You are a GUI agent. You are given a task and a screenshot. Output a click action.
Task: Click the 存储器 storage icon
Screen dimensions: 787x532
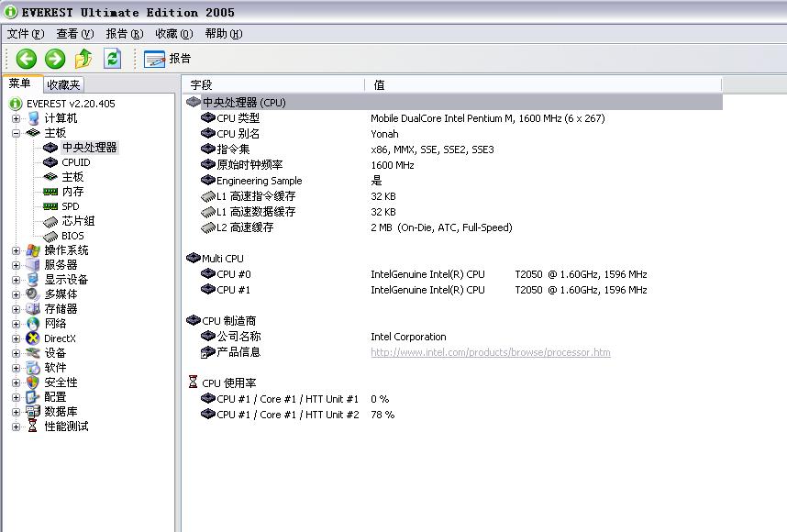[33, 309]
